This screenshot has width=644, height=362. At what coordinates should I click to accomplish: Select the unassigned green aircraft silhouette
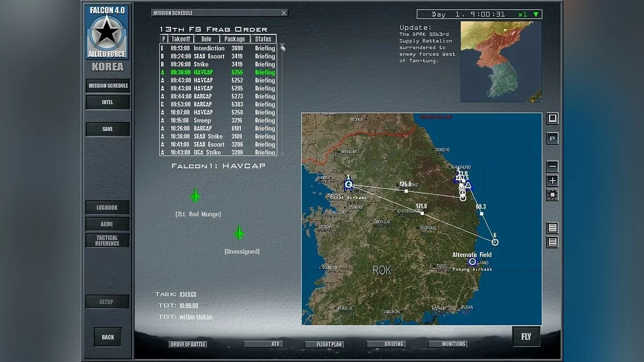[238, 232]
